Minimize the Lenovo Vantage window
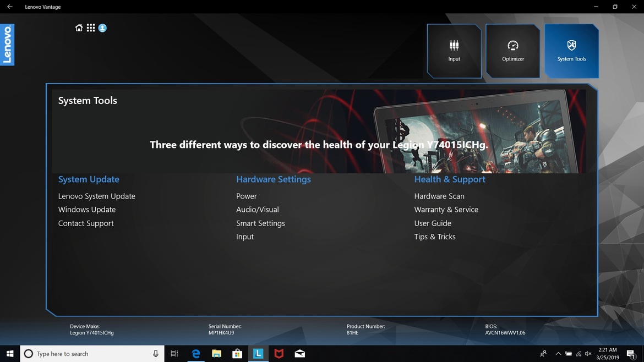This screenshot has height=362, width=644. (x=596, y=7)
